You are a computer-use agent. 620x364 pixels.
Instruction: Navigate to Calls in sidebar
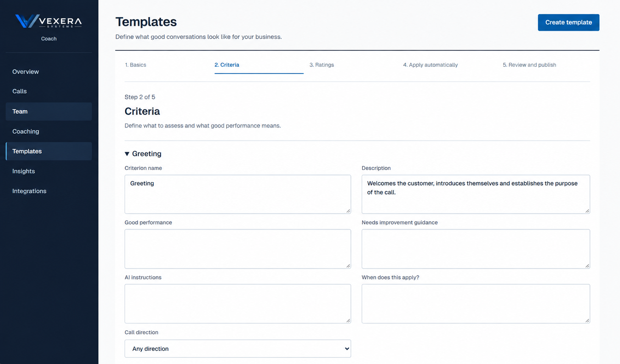[x=48, y=91]
